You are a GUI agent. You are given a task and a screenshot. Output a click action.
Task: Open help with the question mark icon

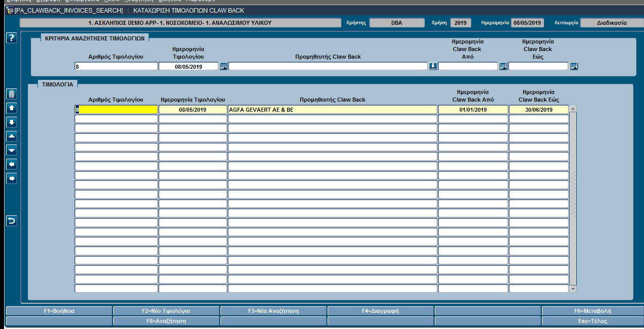pos(12,38)
